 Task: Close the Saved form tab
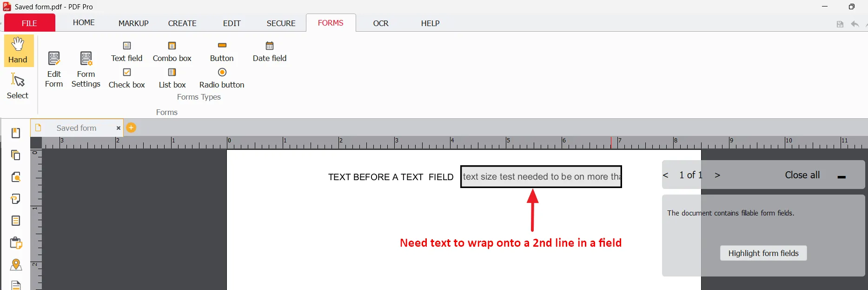pos(119,128)
